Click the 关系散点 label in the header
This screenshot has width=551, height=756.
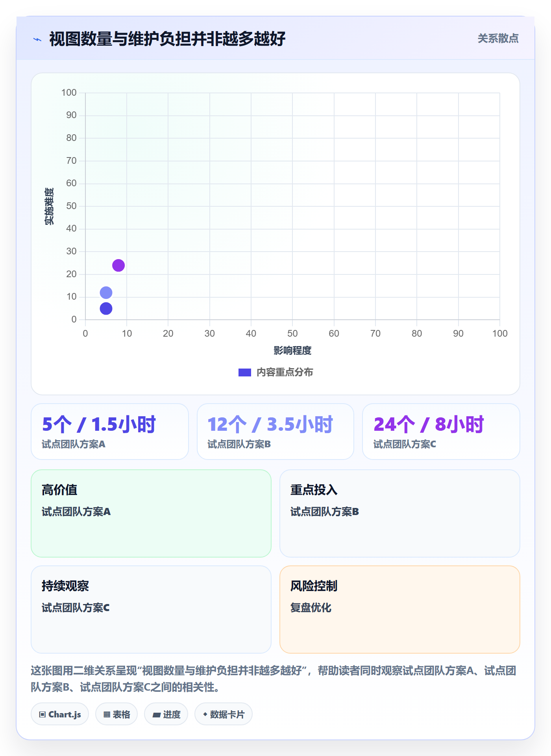pos(498,39)
